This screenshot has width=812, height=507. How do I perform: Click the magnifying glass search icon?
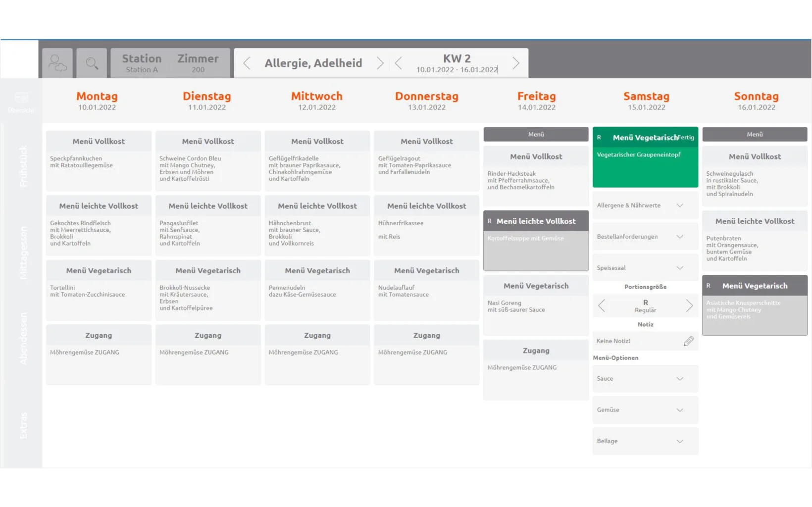(x=92, y=63)
